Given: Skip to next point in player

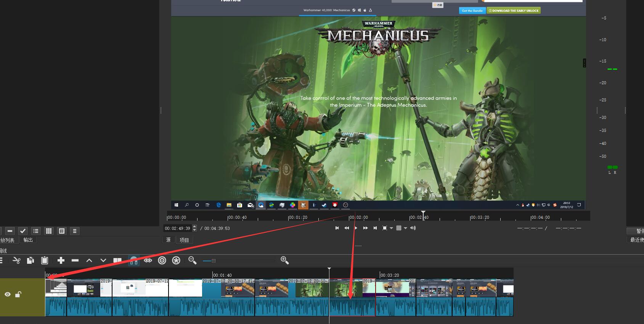Looking at the screenshot, I should tap(375, 228).
